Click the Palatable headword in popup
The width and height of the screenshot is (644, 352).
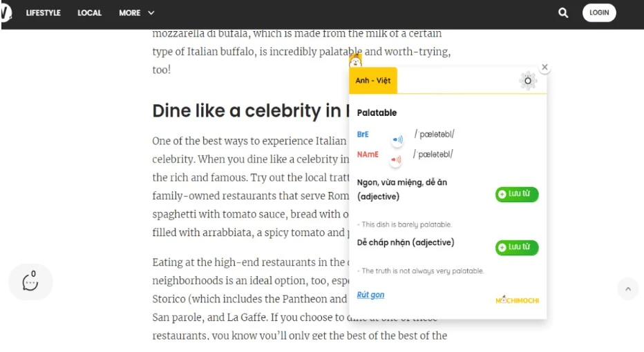click(x=377, y=113)
